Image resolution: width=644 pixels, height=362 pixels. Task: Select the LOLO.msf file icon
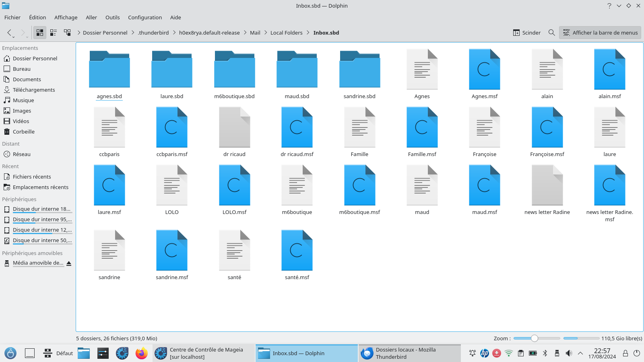235,185
